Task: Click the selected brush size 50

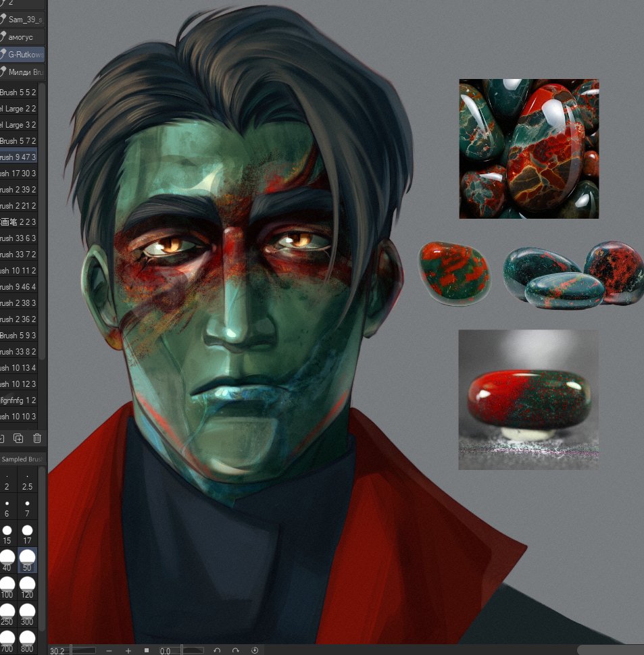Action: [x=27, y=561]
